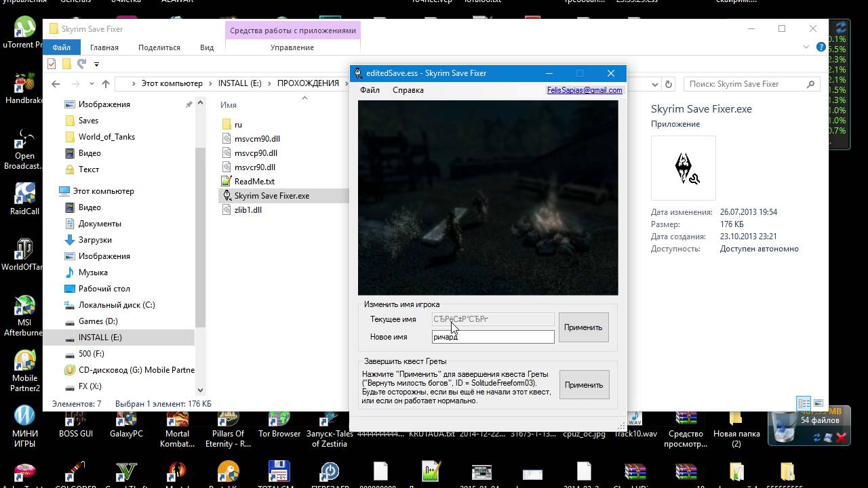Select the msvcp90.dll file
The height and width of the screenshot is (488, 868).
tap(256, 153)
